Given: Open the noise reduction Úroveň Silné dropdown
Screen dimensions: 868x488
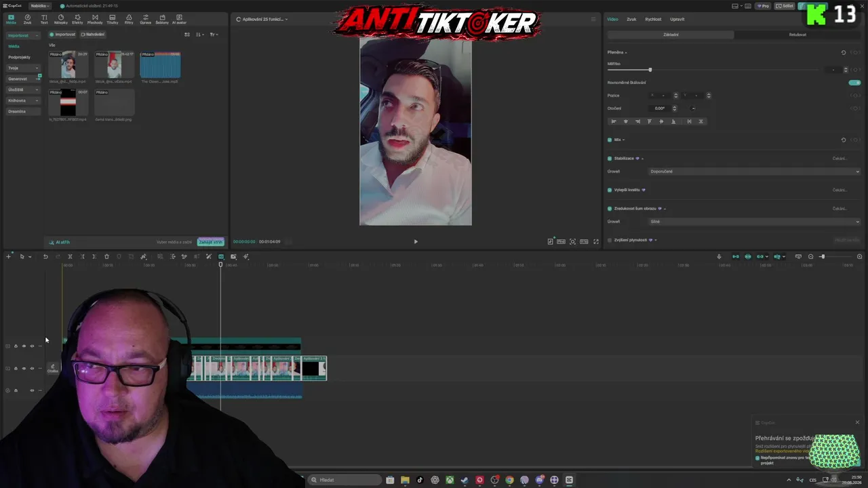Looking at the screenshot, I should coord(754,222).
